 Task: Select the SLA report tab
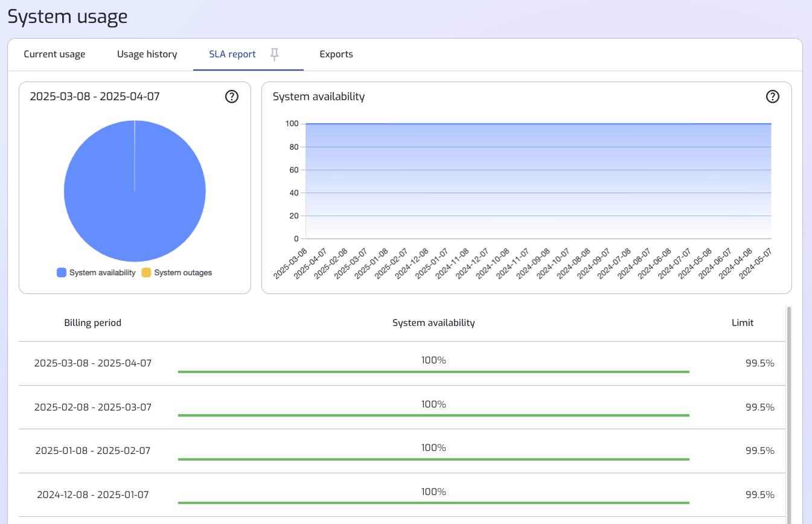[232, 54]
